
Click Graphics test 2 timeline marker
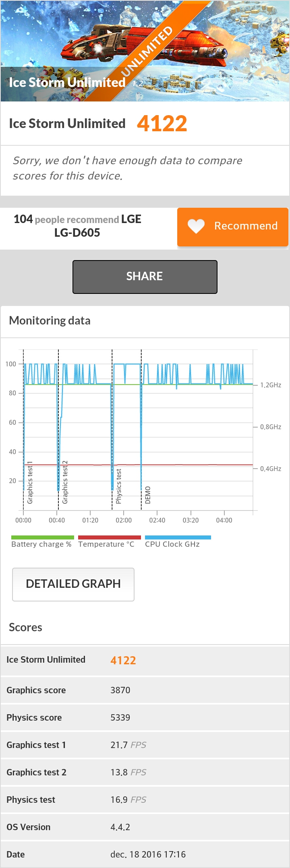pyautogui.click(x=65, y=482)
